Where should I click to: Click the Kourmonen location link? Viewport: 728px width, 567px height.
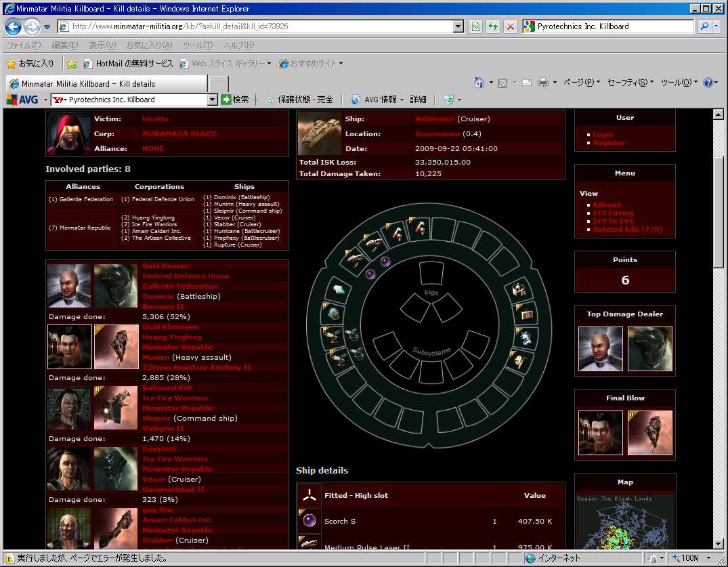tap(438, 133)
